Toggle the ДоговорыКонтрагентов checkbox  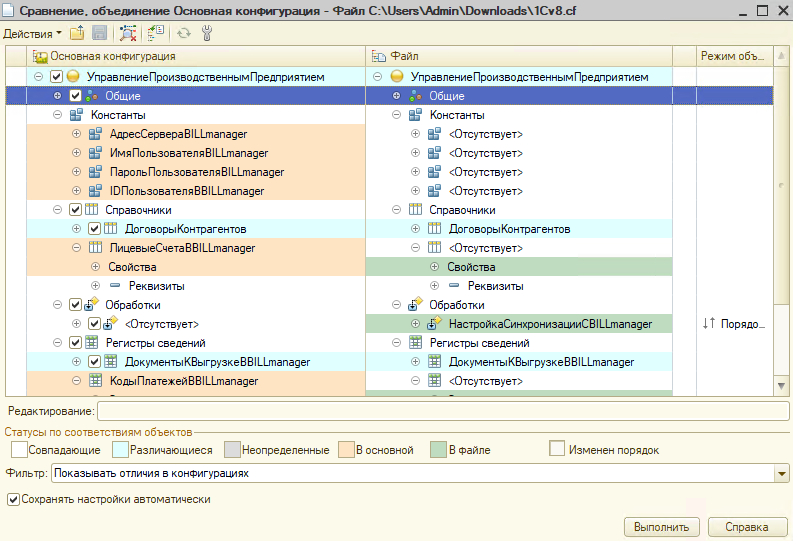[95, 229]
